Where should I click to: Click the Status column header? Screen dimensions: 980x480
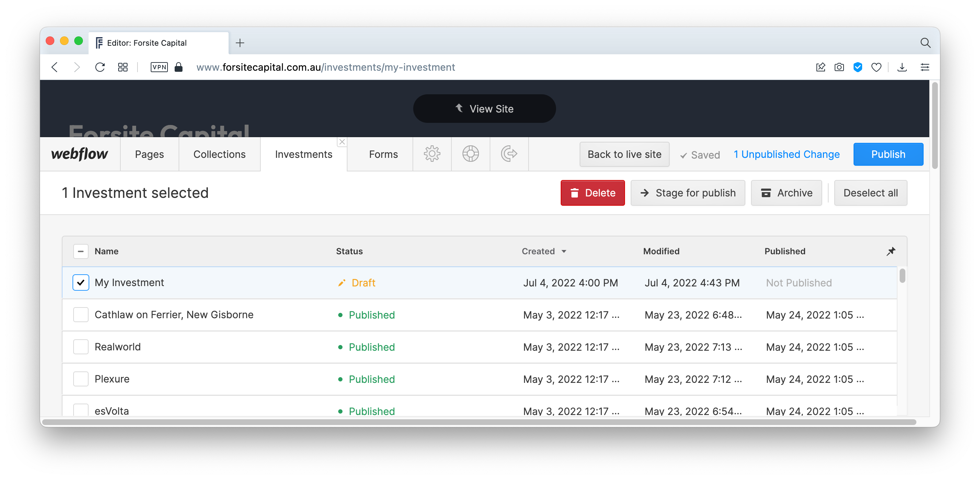pos(349,251)
